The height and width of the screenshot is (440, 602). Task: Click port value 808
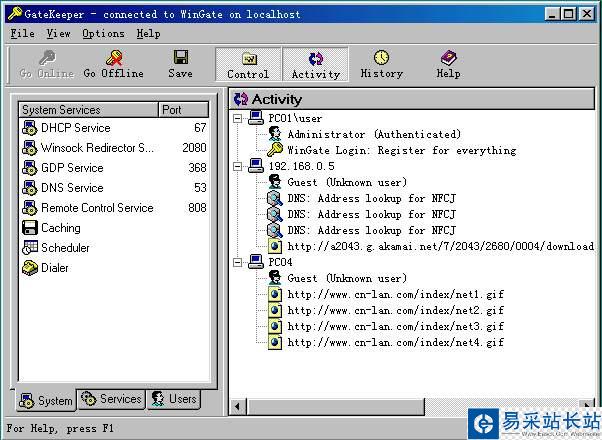point(197,208)
